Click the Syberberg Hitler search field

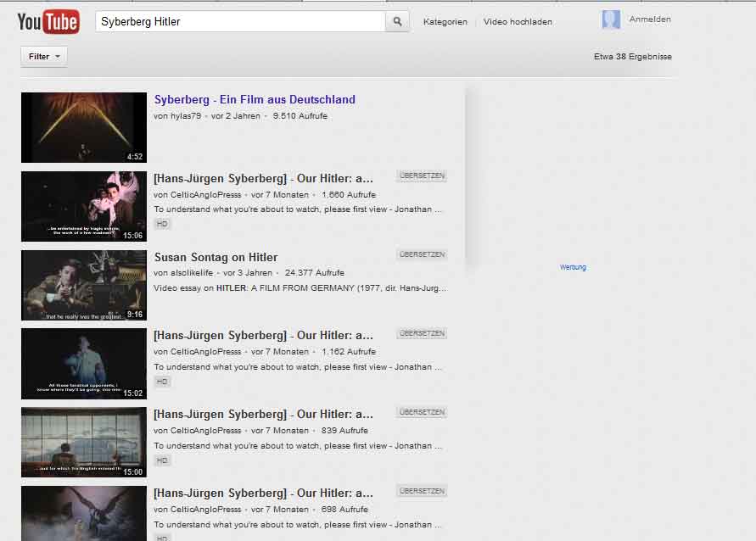click(240, 22)
